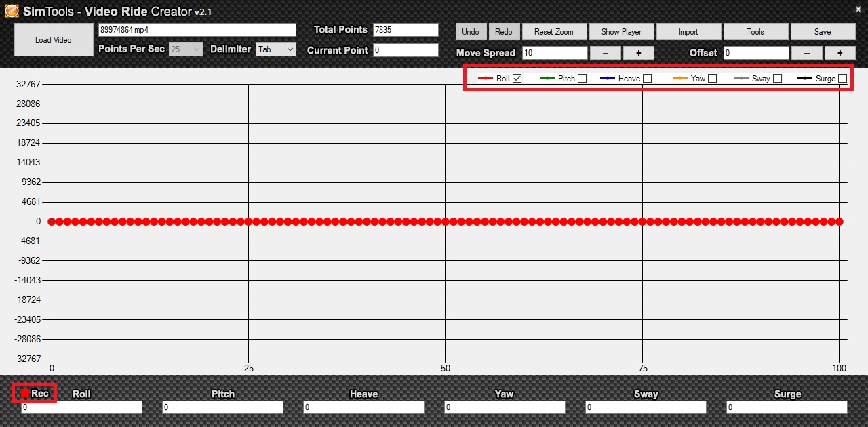Click the Redo button
Image resolution: width=868 pixels, height=427 pixels.
pos(504,32)
